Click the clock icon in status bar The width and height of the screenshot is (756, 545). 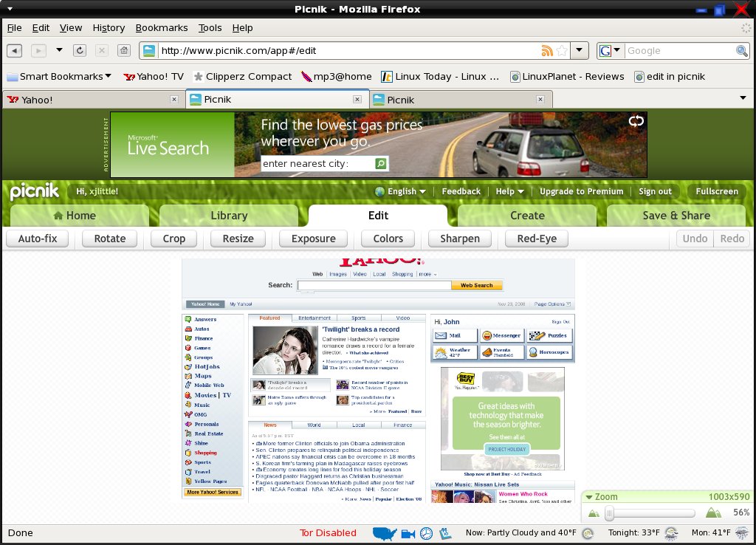[426, 533]
